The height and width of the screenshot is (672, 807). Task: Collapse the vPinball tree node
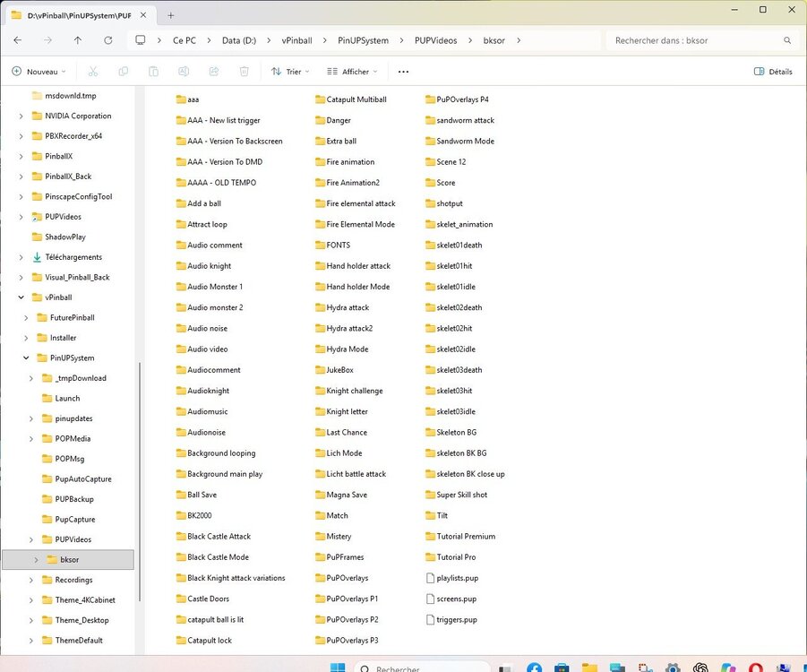pos(21,297)
